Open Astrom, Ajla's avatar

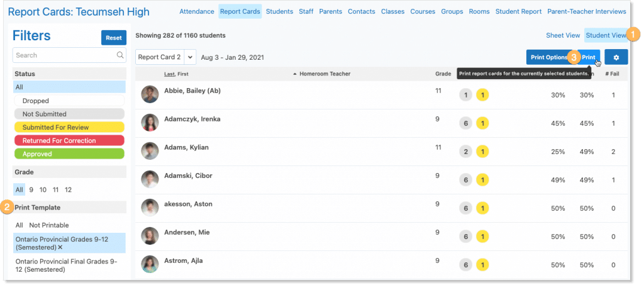tap(150, 264)
